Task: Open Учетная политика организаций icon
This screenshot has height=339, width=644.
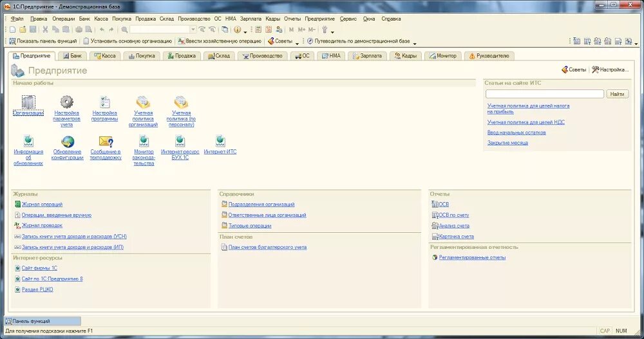Action: tap(143, 102)
